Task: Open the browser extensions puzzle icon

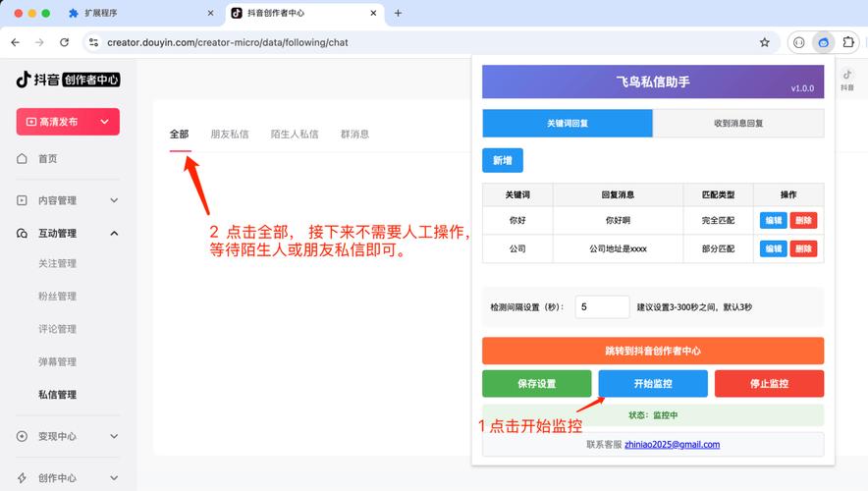Action: point(848,42)
